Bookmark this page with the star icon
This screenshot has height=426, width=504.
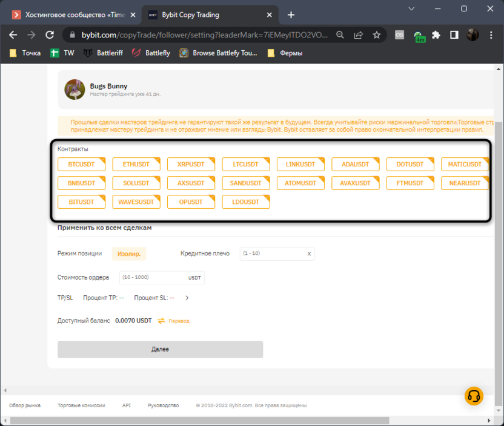[376, 35]
